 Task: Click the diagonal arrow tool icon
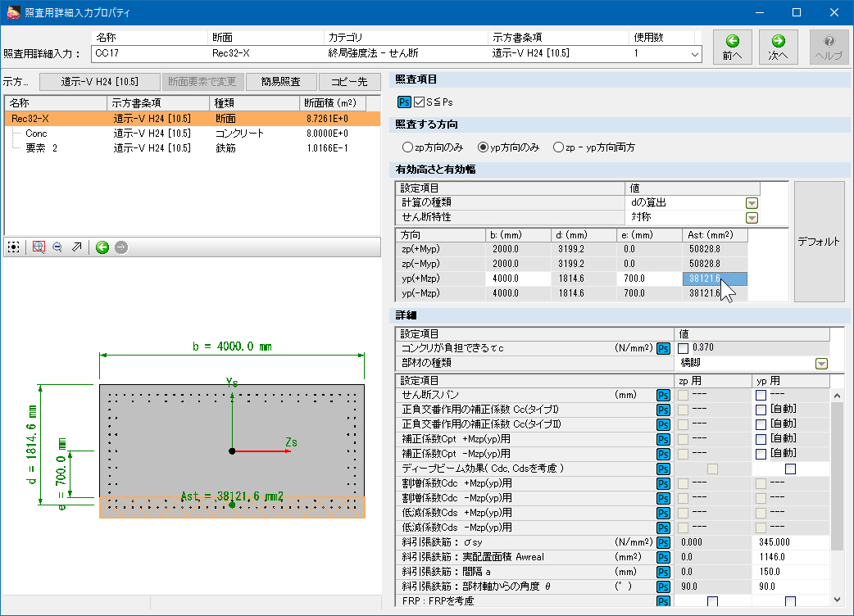(x=77, y=247)
